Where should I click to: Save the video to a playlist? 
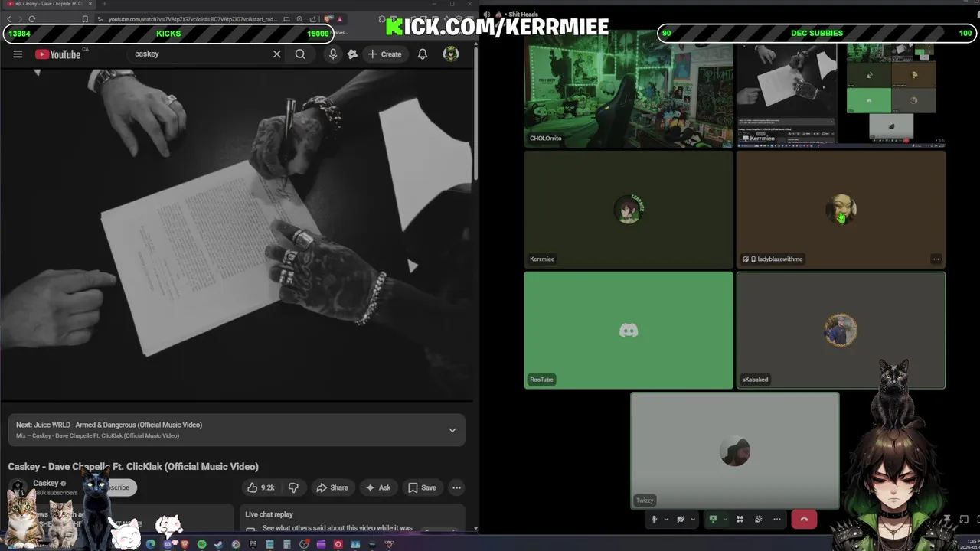pyautogui.click(x=422, y=487)
